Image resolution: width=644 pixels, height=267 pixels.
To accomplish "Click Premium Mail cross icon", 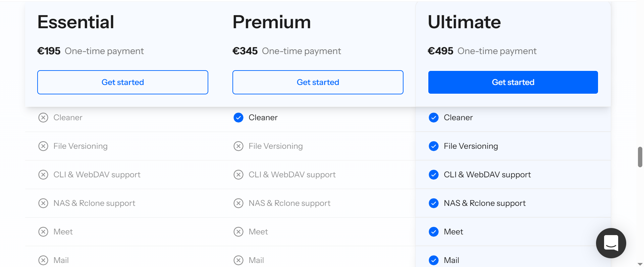I will point(238,260).
